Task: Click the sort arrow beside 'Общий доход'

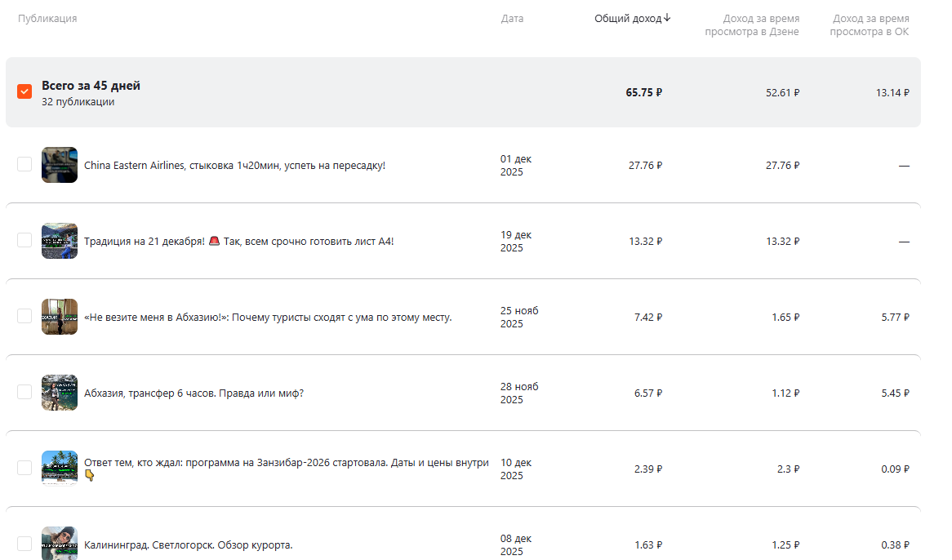Action: (667, 18)
